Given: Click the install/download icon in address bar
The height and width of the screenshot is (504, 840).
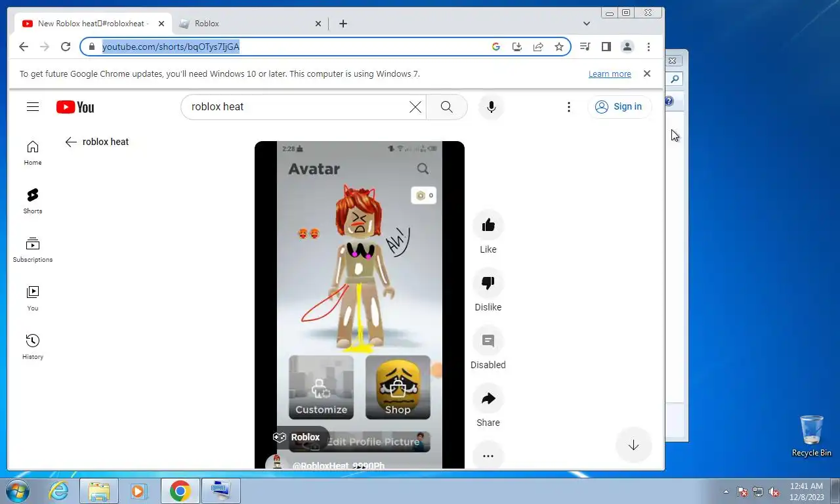Looking at the screenshot, I should 517,47.
